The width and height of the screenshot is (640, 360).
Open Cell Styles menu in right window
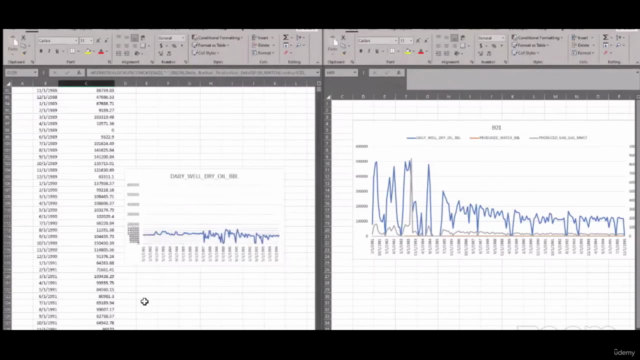click(x=526, y=53)
